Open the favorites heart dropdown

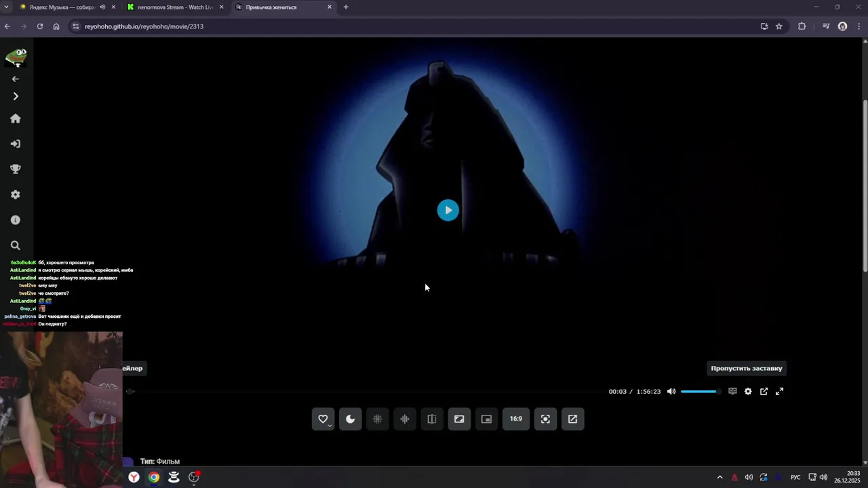(x=323, y=419)
